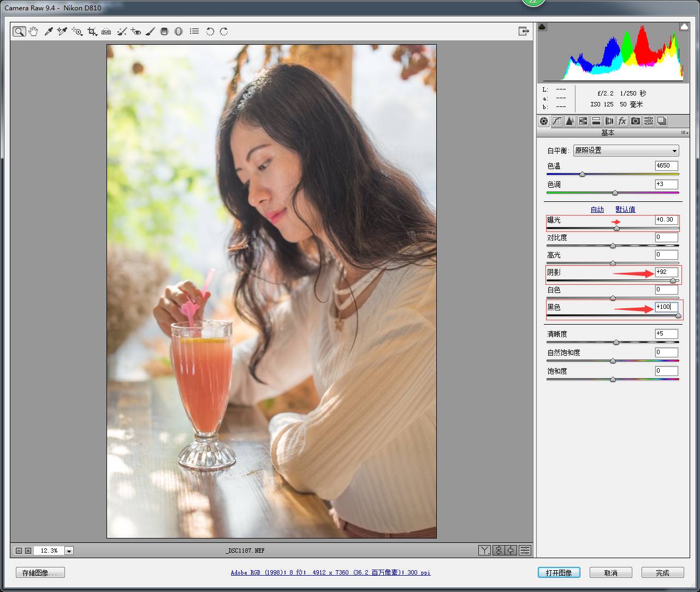Screen dimensions: 700x592
Task: Click the 打开图像 button
Action: pyautogui.click(x=559, y=573)
